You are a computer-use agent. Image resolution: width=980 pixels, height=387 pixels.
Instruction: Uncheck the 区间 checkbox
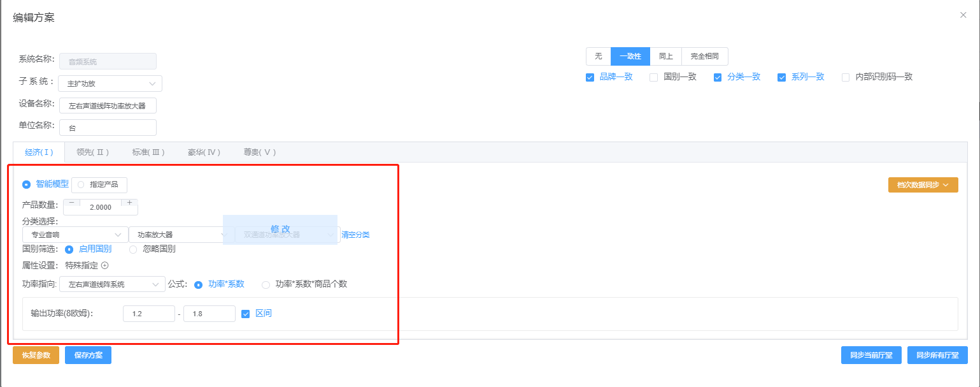[246, 314]
